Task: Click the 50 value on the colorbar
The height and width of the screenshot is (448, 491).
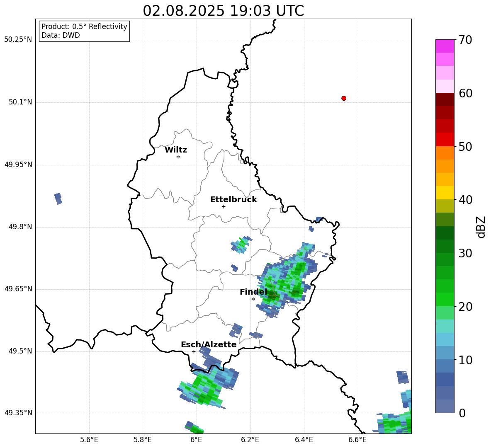Action: point(465,146)
